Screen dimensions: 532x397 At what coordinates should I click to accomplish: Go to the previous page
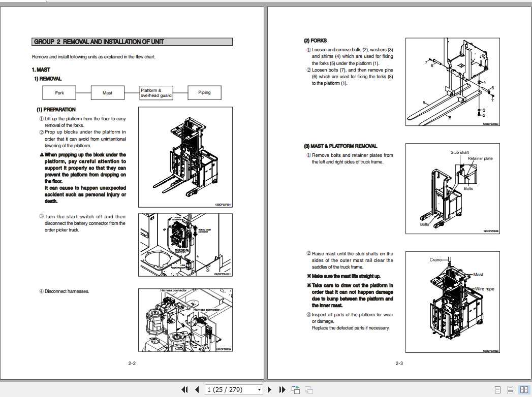point(197,390)
